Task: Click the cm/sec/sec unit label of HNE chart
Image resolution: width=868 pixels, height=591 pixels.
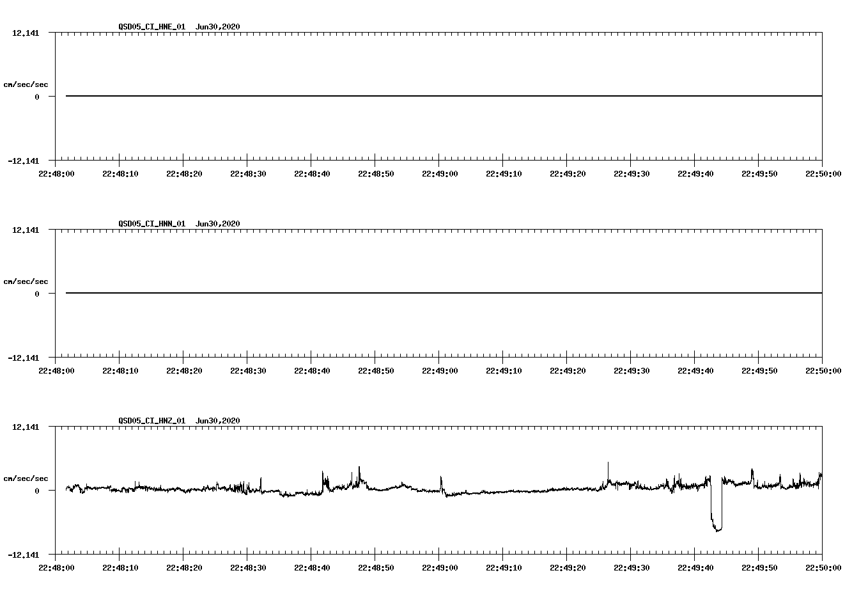Action: pyautogui.click(x=26, y=84)
